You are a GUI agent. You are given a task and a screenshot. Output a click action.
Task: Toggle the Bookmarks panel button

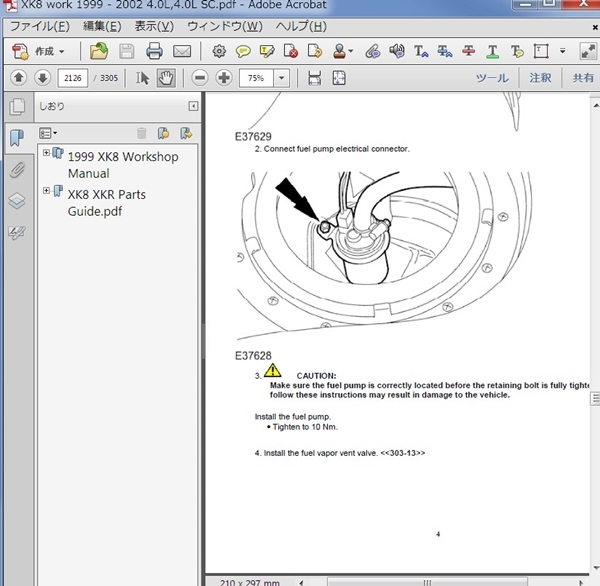point(16,138)
